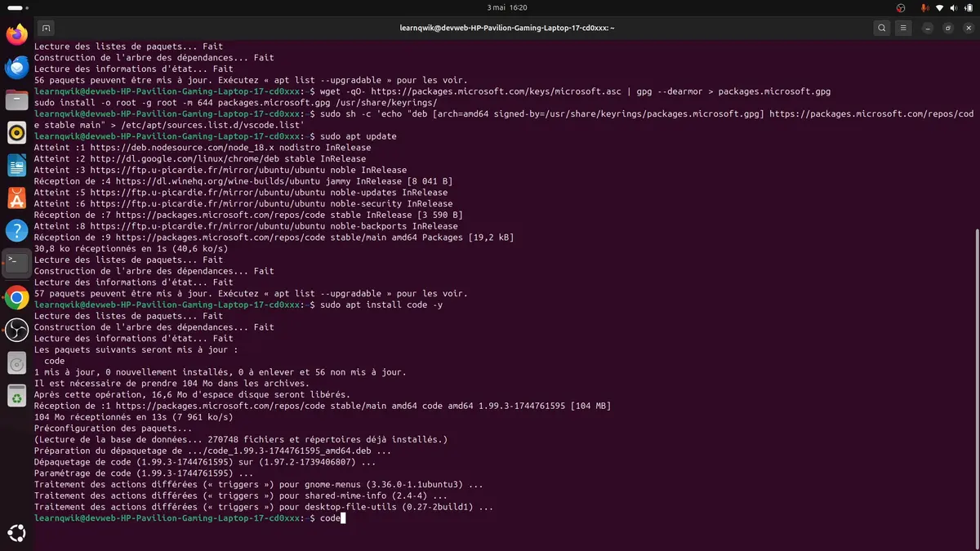Viewport: 980px width, 551px height.
Task: Click the OBS tray indicator icon
Action: (901, 7)
